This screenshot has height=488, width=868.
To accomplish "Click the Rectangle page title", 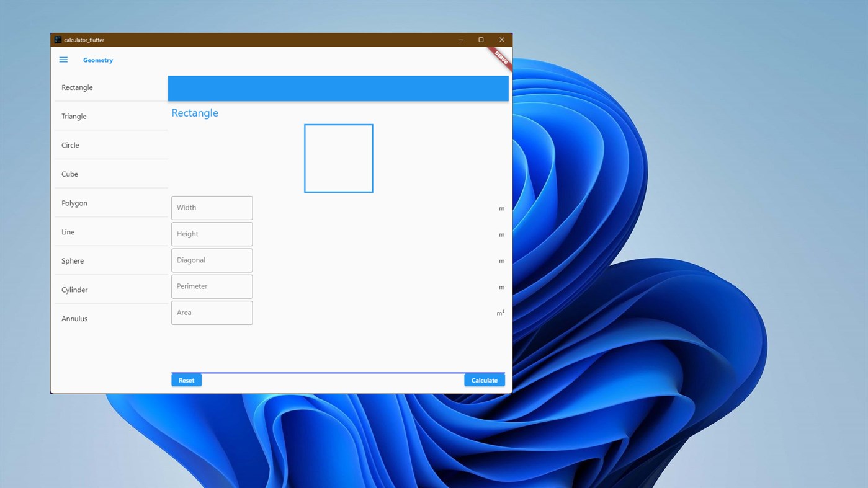I will [194, 112].
